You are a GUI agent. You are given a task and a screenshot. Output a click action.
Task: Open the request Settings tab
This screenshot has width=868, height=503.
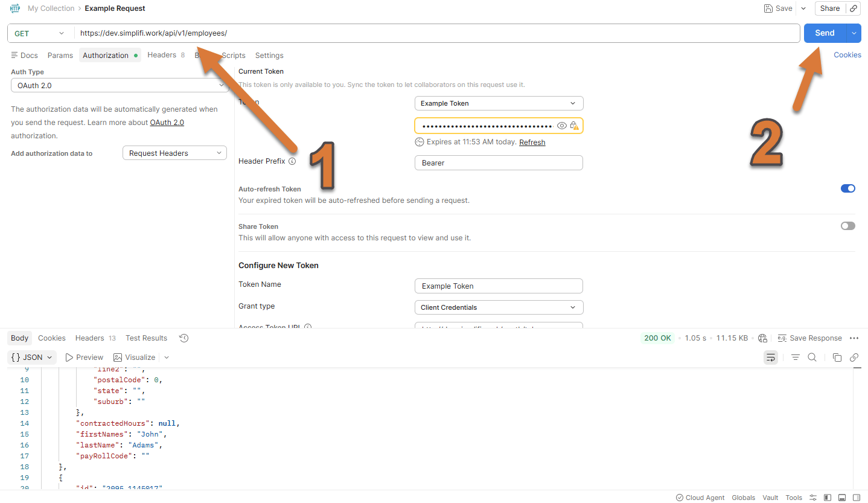click(269, 55)
